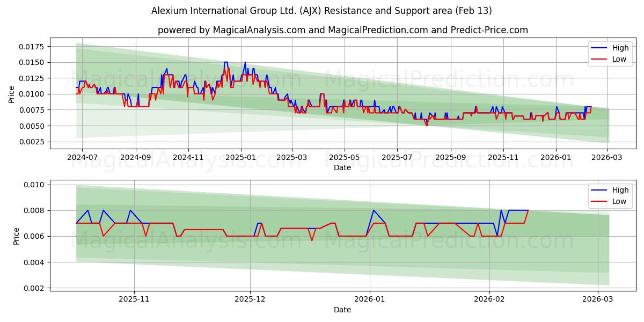
Task: Click the '2024-11' date tick label
Action: (188, 158)
